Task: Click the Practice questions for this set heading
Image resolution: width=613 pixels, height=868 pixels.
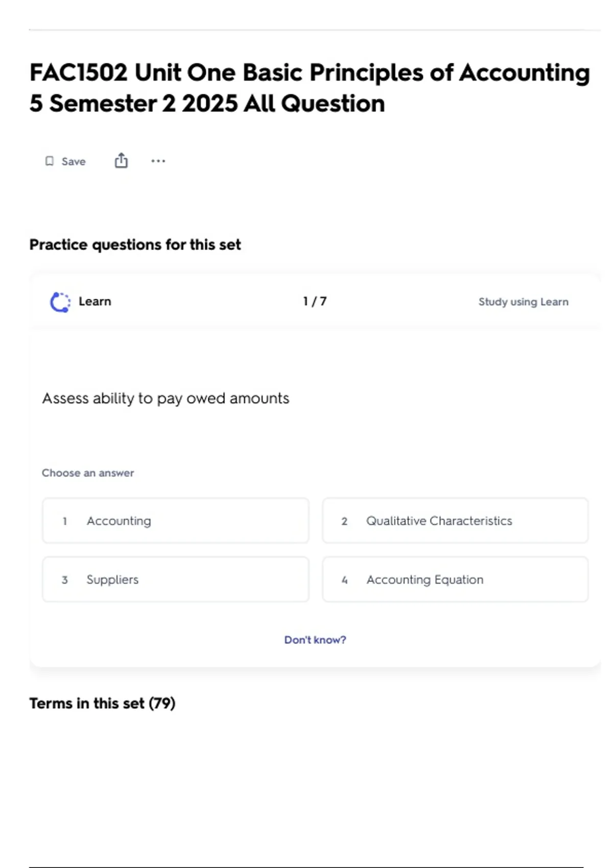Action: [x=135, y=245]
